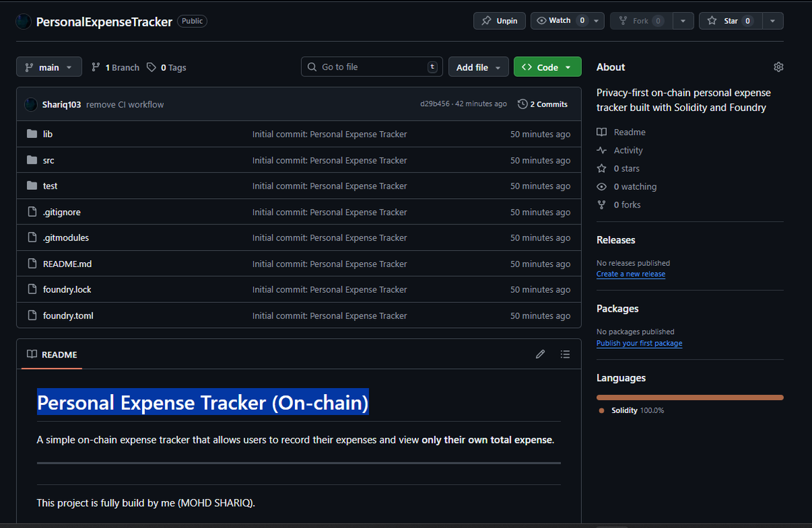This screenshot has height=528, width=812.
Task: Open the remove CI workflow commit message
Action: click(x=125, y=105)
